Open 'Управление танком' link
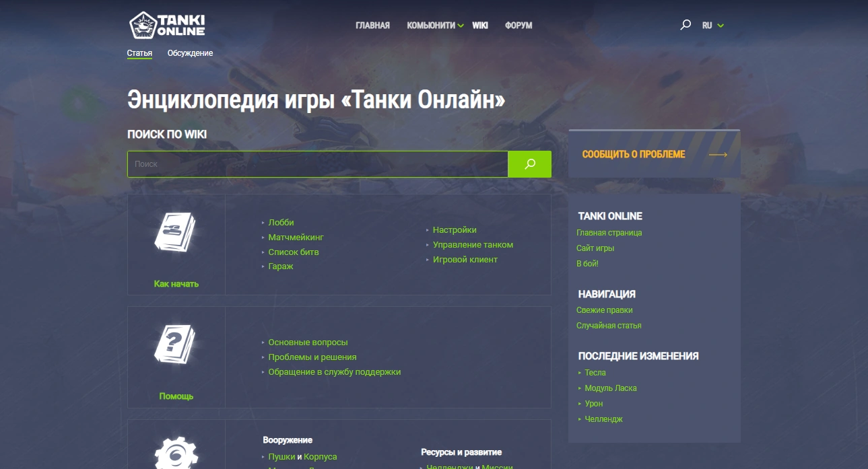Viewport: 868px width, 469px height. tap(473, 245)
